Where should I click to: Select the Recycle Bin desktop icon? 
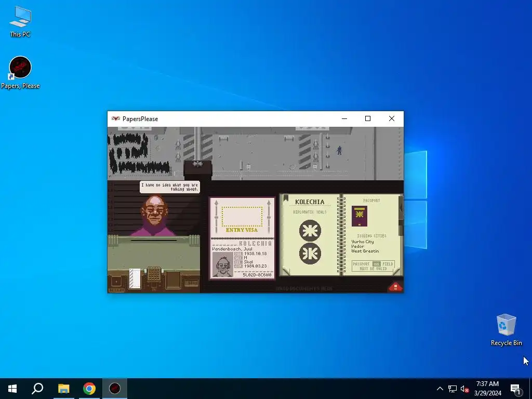pyautogui.click(x=506, y=330)
